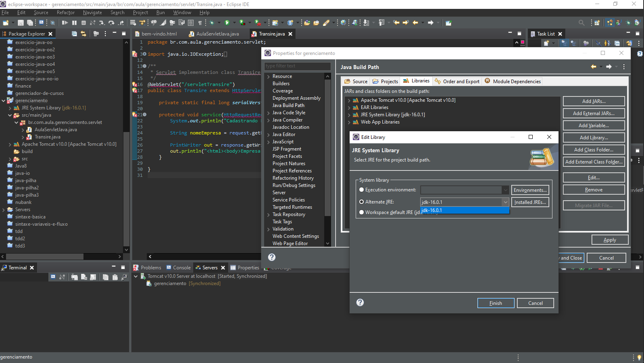Switch to the Source tab in Java Build Path
Viewport: 644px width, 363px height.
pyautogui.click(x=356, y=81)
